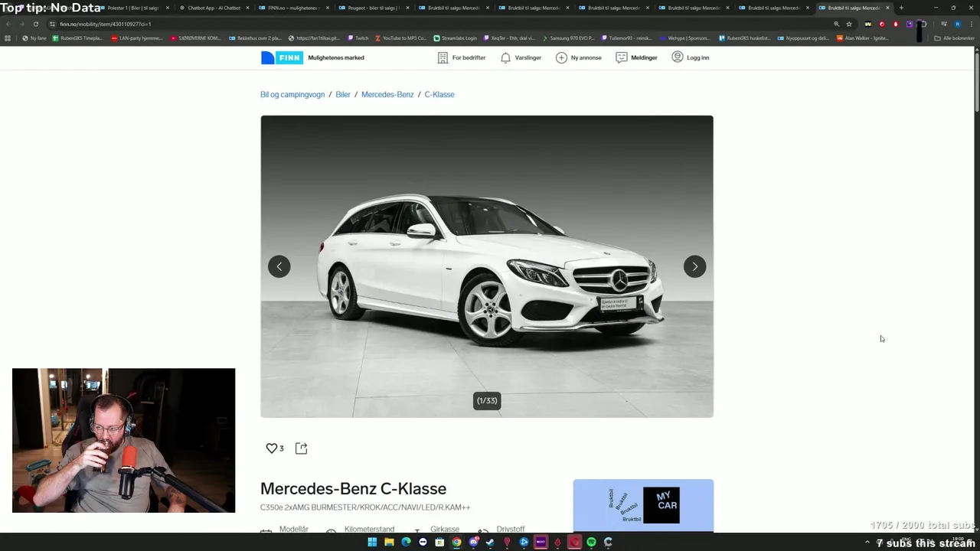Click the share ad icon
Viewport: 980px width, 551px height.
pos(301,448)
